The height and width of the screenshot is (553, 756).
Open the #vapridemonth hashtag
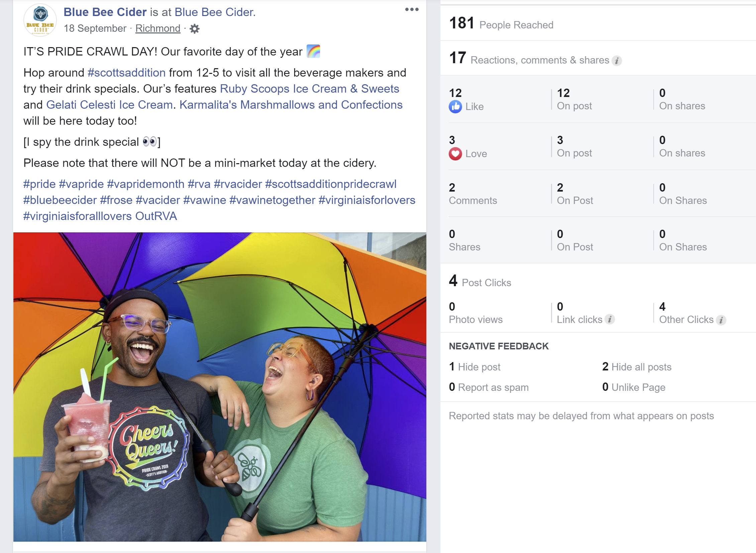146,184
